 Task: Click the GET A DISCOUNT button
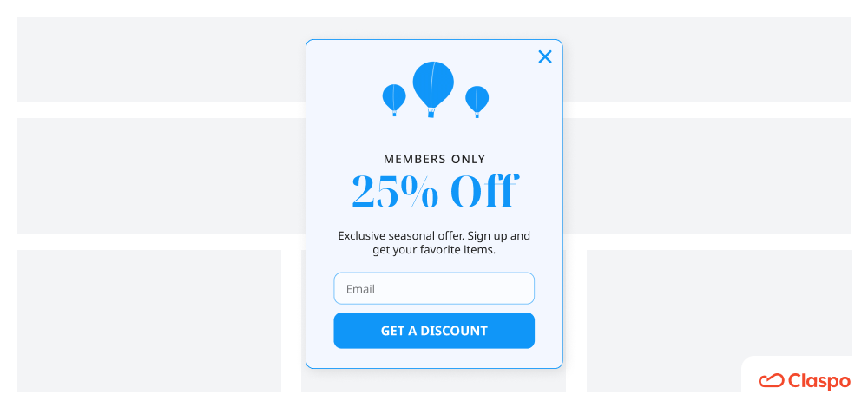[x=434, y=331]
